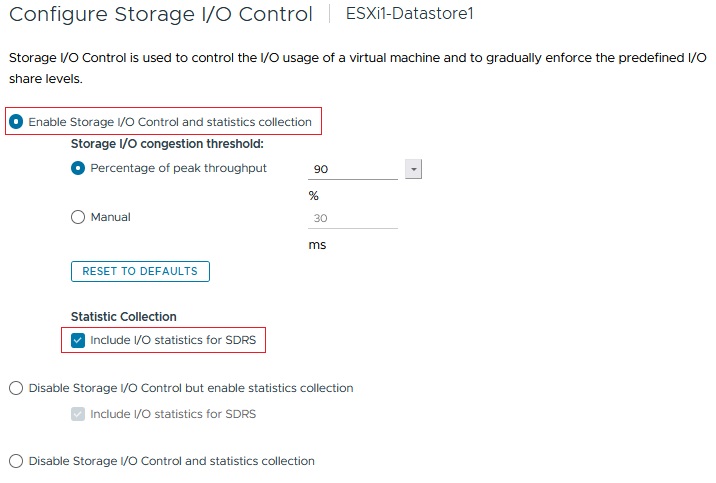Click the manual milliseconds field showing 30

pyautogui.click(x=354, y=218)
